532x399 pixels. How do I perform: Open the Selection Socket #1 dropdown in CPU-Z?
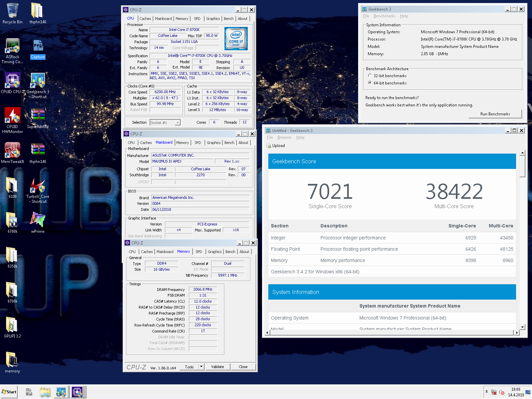point(165,123)
